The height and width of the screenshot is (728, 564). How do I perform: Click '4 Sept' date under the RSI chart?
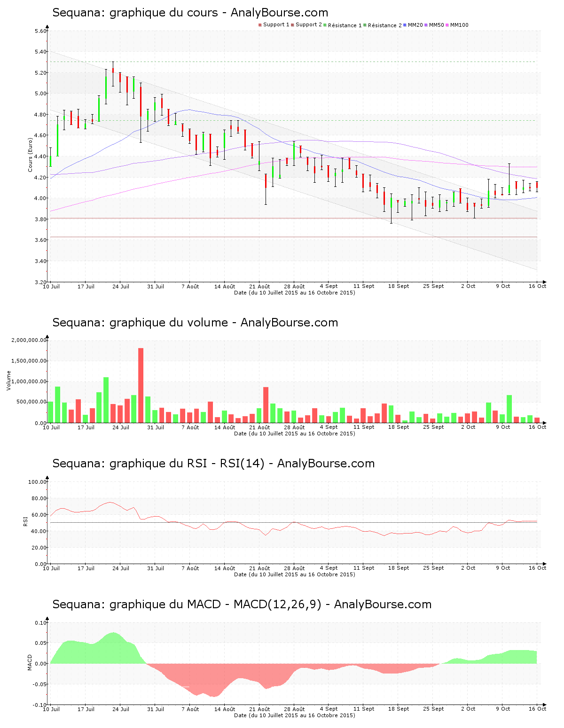[329, 568]
